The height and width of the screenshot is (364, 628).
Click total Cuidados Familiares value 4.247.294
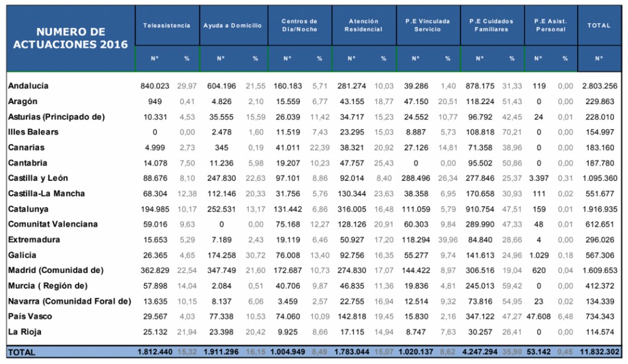[480, 352]
